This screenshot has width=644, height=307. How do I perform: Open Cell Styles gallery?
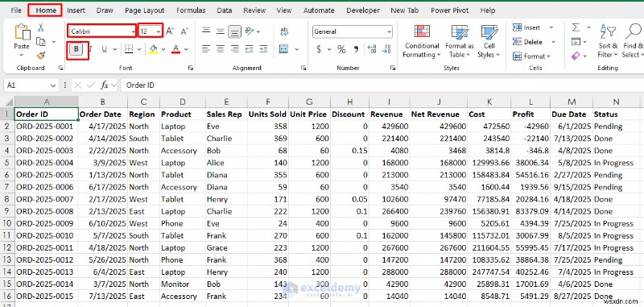click(x=489, y=41)
